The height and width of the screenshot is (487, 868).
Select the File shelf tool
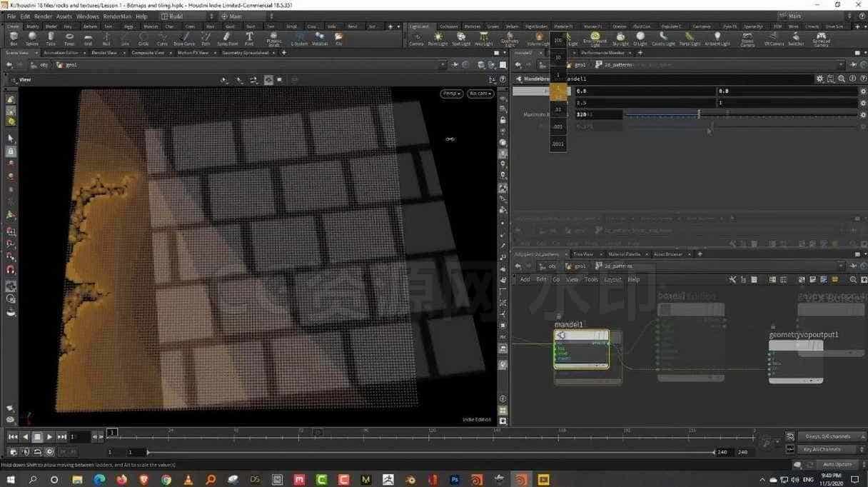point(339,38)
